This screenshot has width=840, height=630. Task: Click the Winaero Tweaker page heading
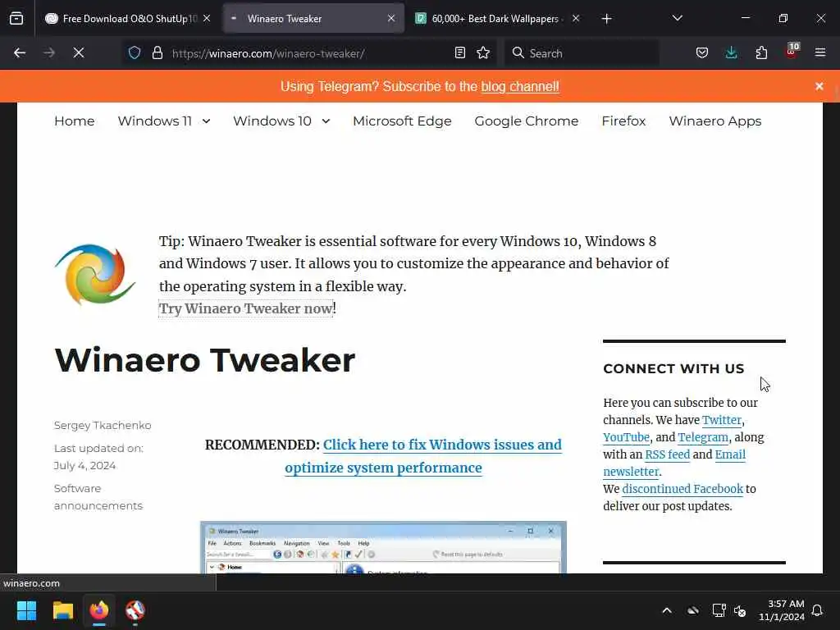click(204, 360)
